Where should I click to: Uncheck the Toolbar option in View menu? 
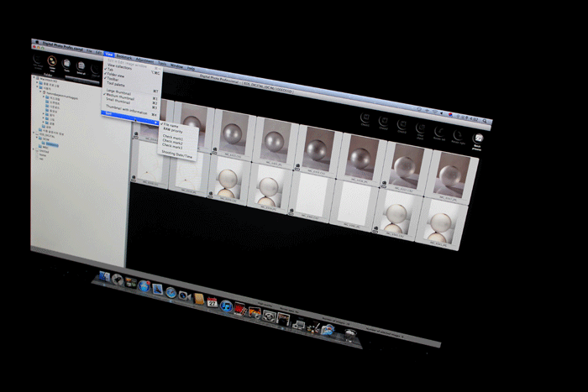click(115, 79)
